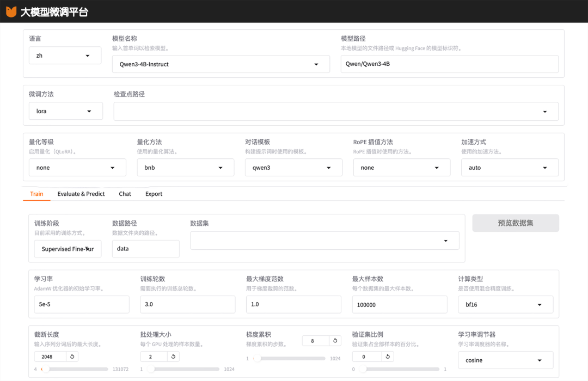Screen dimensions: 588x381
Task: Open the 语言 dropdown showing zh
Action: click(x=65, y=56)
